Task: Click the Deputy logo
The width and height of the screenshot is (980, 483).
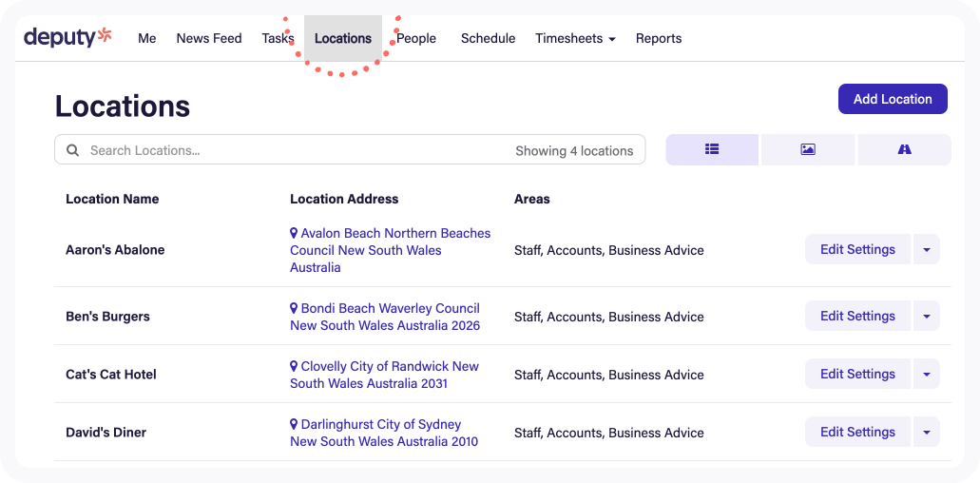Action: (x=68, y=37)
